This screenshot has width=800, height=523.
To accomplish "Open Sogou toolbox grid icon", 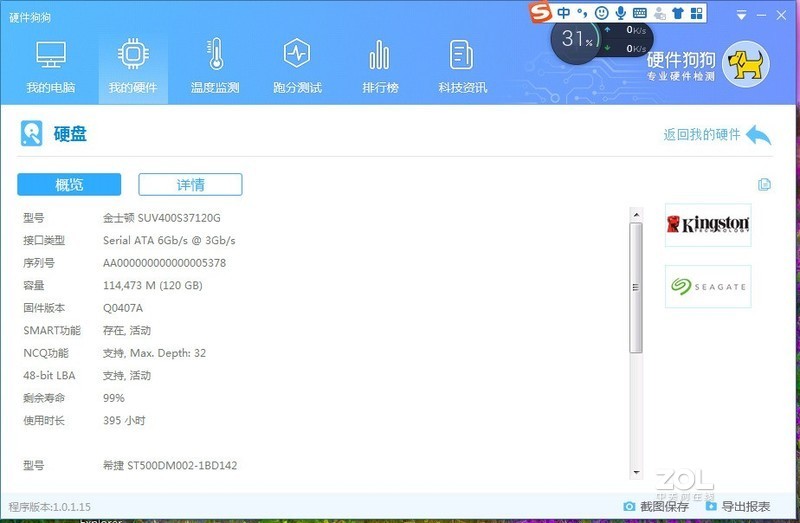I will coord(696,13).
